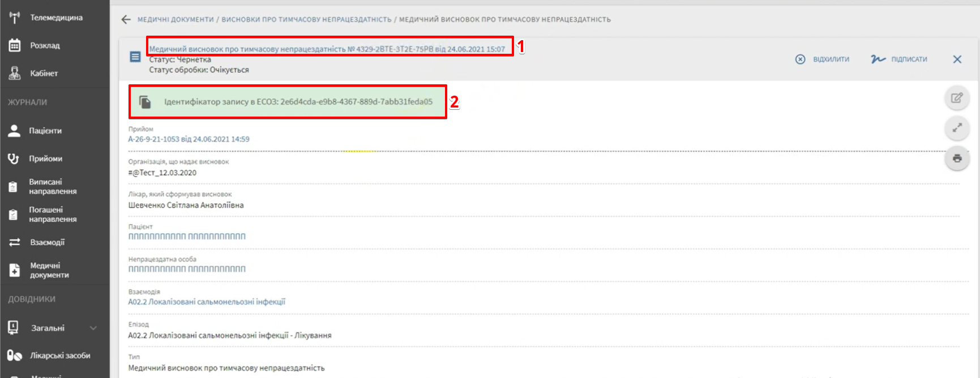This screenshot has height=378, width=980.
Task: Close the medical conclusion panel
Action: (957, 59)
